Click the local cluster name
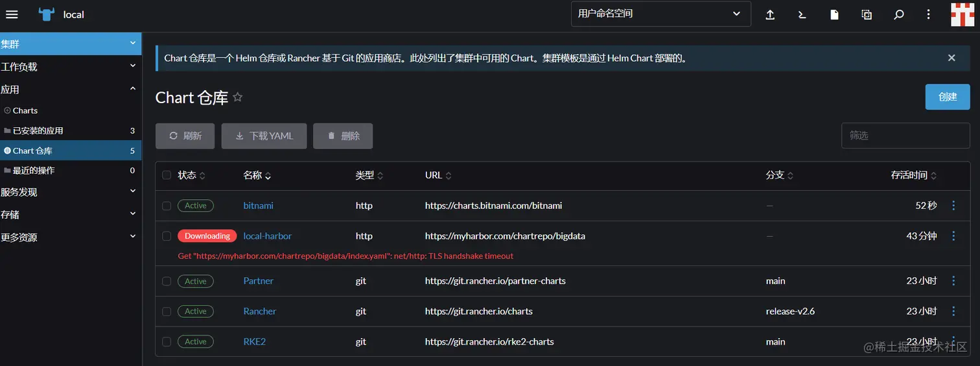This screenshot has width=980, height=366. 73,14
